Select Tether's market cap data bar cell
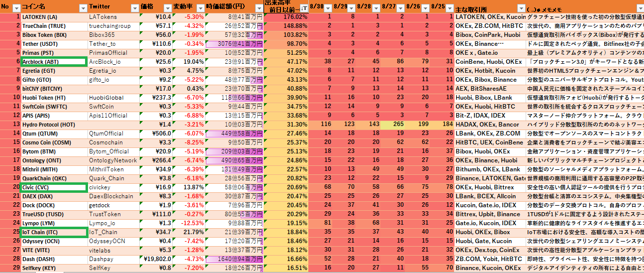 click(x=234, y=44)
